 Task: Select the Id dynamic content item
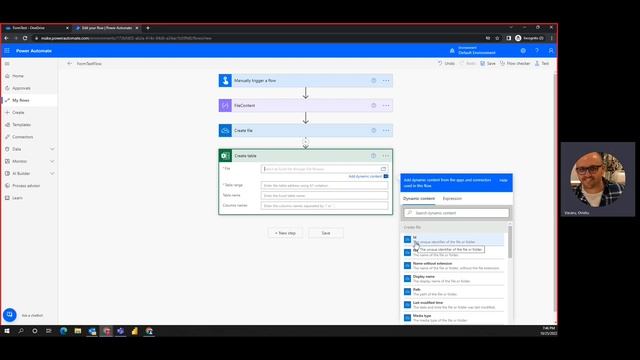tap(453, 240)
